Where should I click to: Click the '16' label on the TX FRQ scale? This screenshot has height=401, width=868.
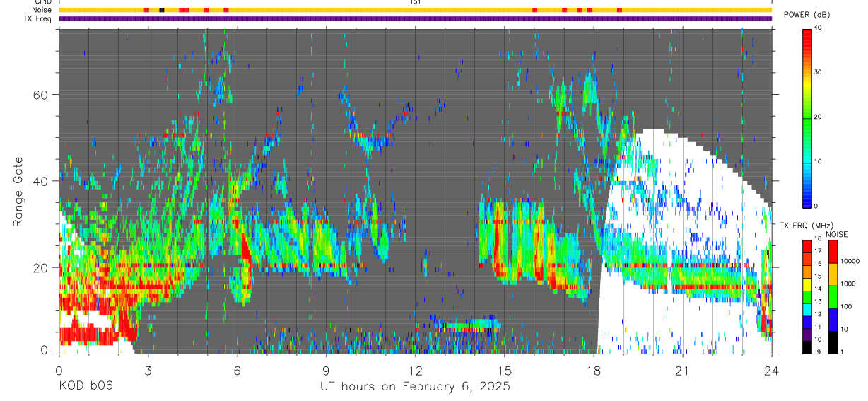819,264
